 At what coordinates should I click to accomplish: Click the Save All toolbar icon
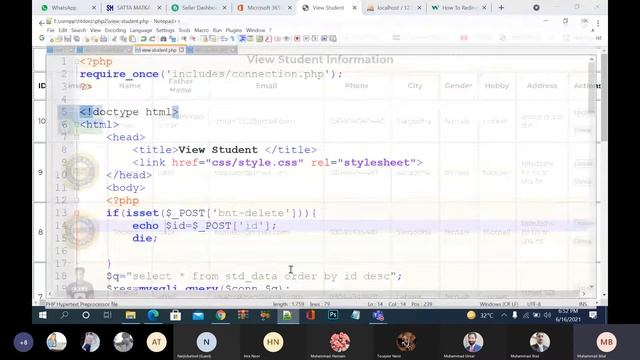pyautogui.click(x=76, y=39)
